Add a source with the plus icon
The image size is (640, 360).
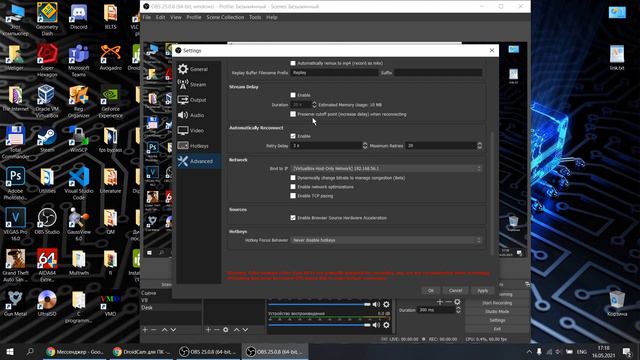click(x=208, y=329)
